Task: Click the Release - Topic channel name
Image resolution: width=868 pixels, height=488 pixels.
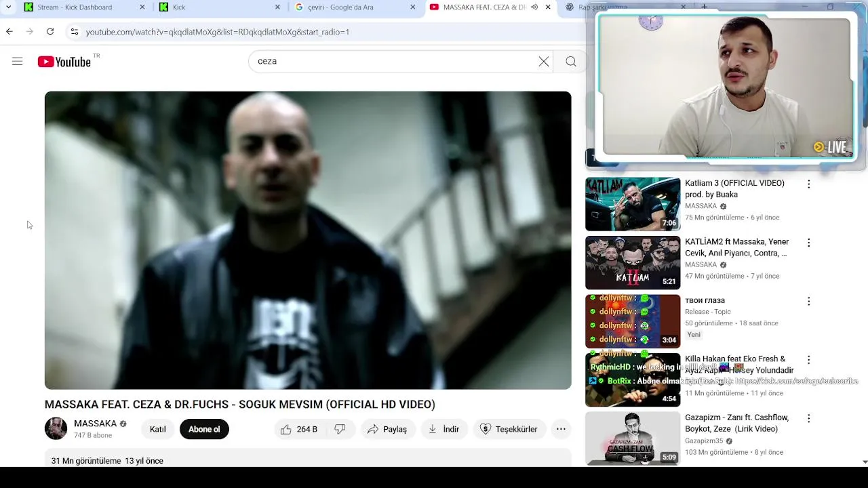Action: (x=708, y=312)
